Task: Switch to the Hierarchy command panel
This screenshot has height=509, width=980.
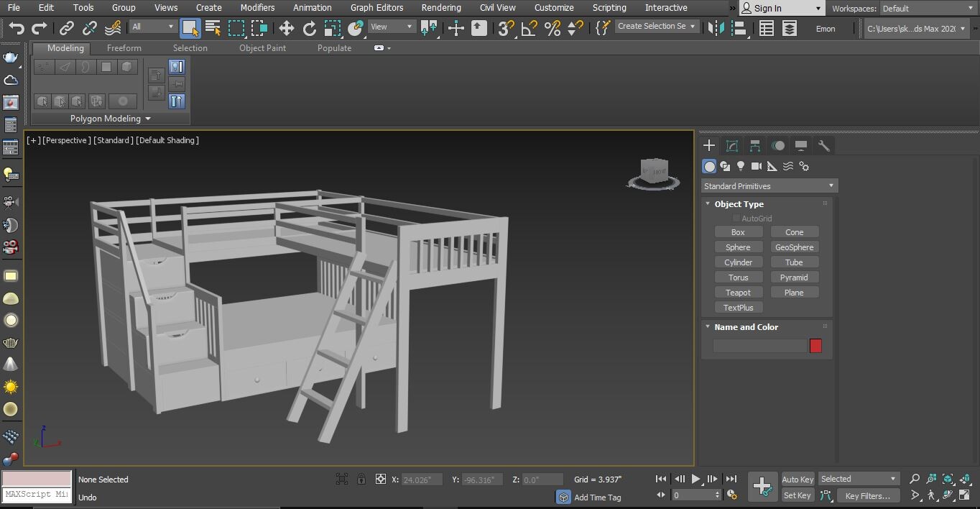Action: 755,145
